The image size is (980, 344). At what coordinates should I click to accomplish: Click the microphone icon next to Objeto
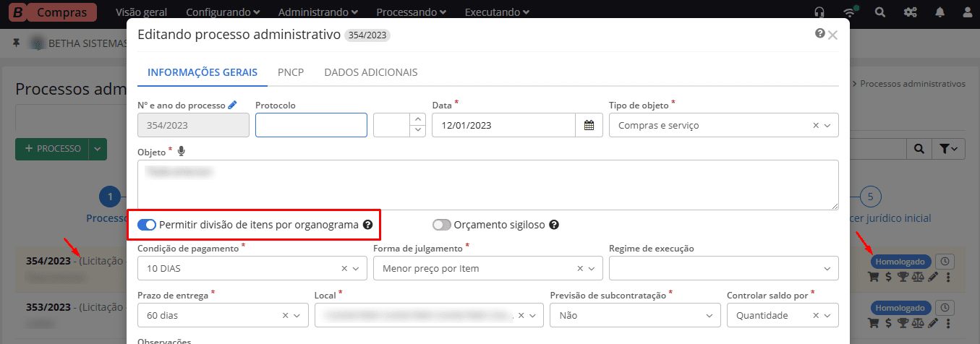[181, 152]
